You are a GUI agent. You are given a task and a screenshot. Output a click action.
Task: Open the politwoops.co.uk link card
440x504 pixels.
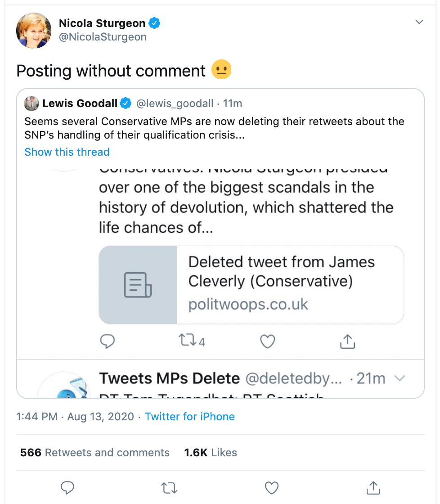251,284
